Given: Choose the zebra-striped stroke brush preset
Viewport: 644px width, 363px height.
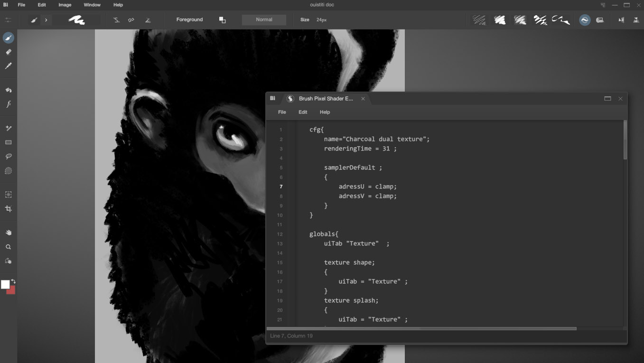Looking at the screenshot, I should [x=540, y=20].
